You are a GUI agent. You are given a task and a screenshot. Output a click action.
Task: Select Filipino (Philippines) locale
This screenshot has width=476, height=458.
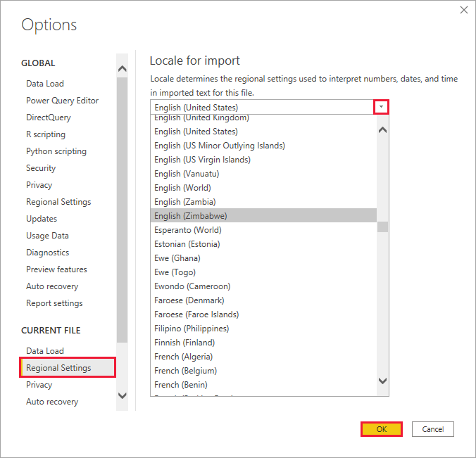[x=263, y=329]
